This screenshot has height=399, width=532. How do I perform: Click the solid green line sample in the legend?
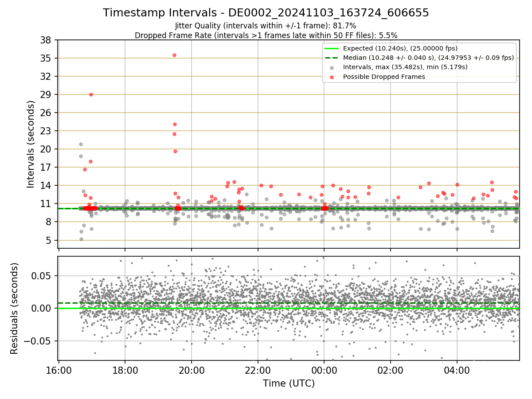(332, 48)
